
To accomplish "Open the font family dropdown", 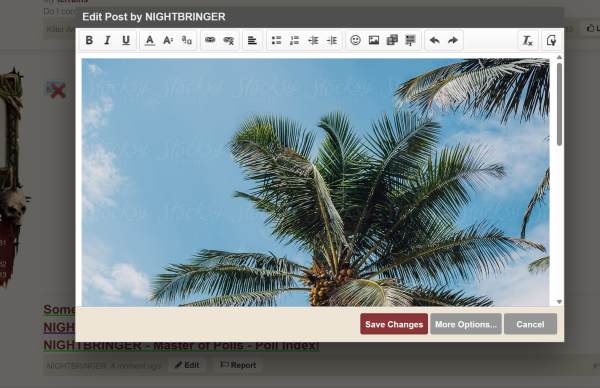I will tap(187, 40).
